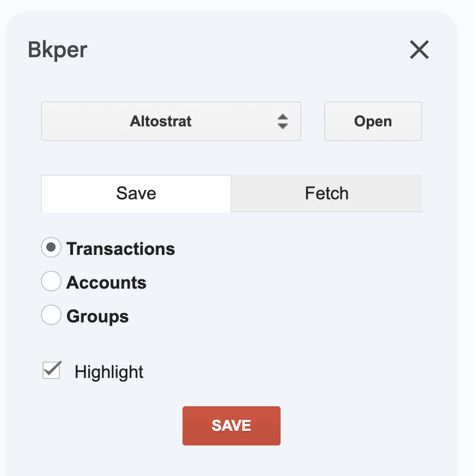Click the Highlight label text
Screen dimensions: 474x476
108,371
